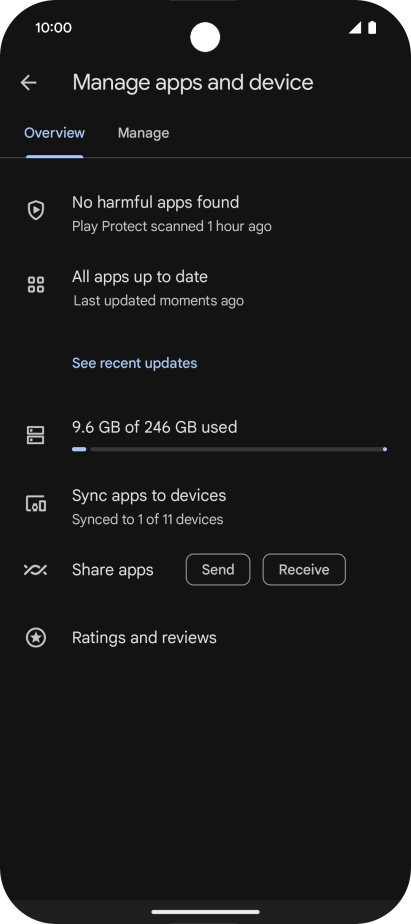Tap the storage drive icon

pos(35,435)
